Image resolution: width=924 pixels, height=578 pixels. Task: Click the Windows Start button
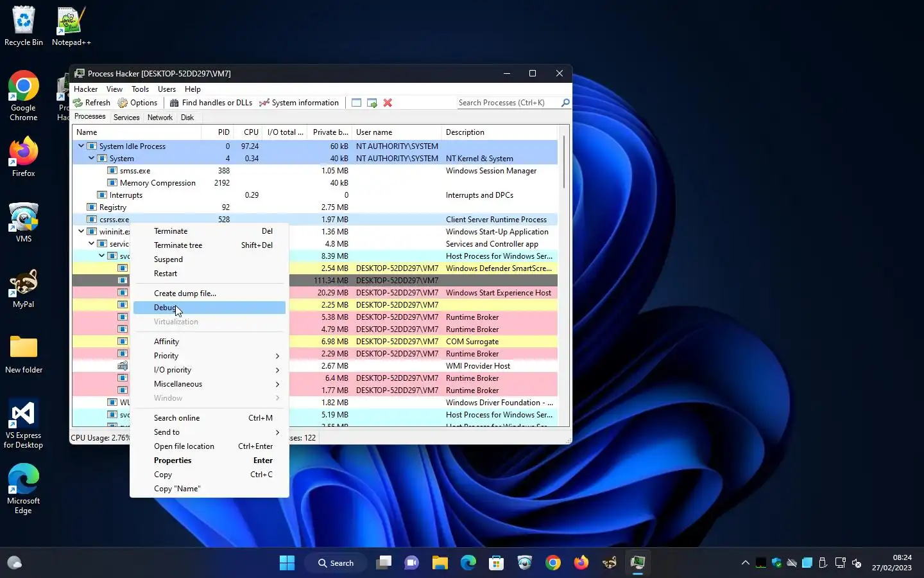pyautogui.click(x=287, y=563)
